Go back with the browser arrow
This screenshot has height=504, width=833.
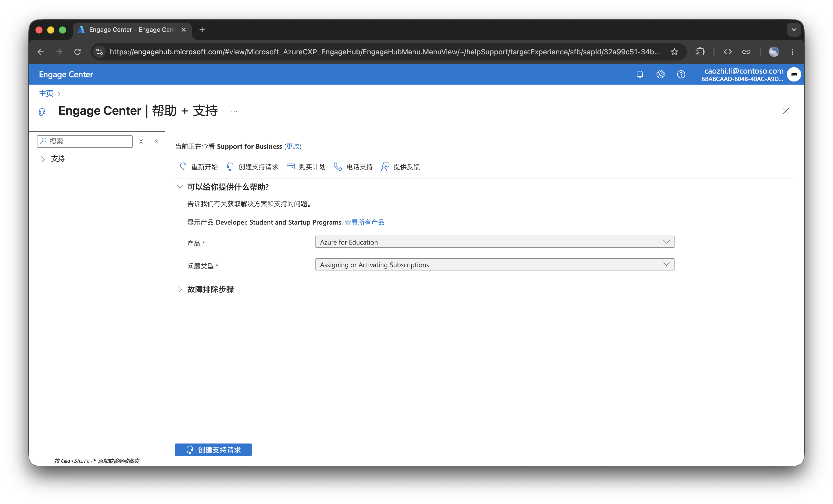coord(41,52)
